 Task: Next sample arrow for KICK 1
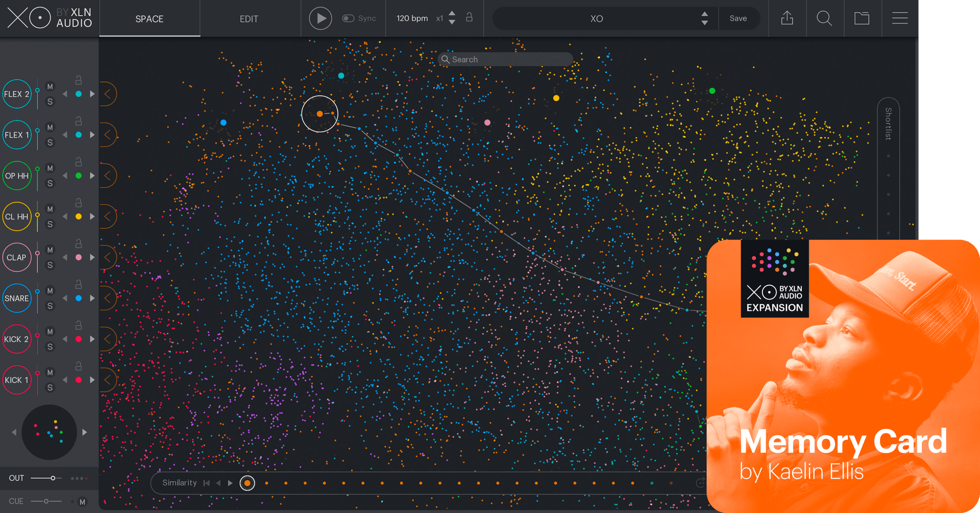(92, 380)
